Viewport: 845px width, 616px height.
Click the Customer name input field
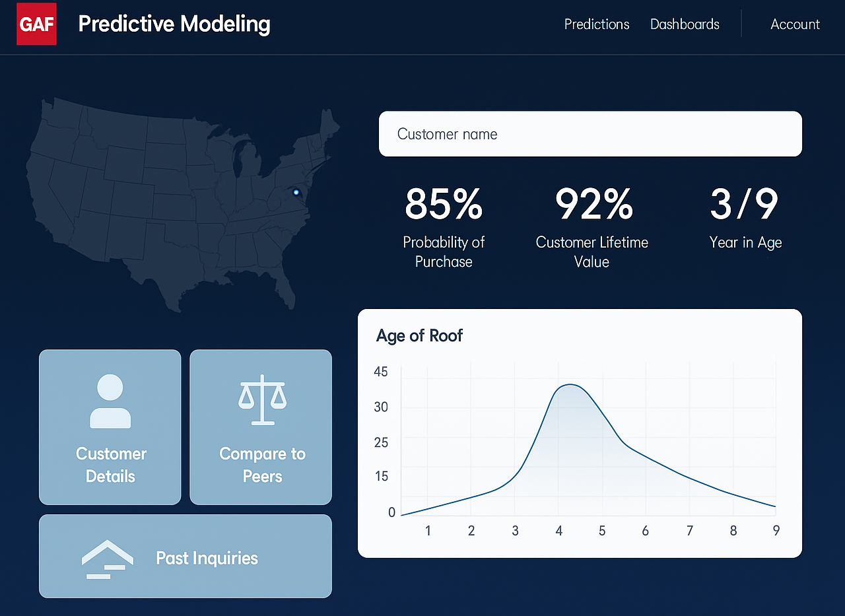click(x=590, y=134)
